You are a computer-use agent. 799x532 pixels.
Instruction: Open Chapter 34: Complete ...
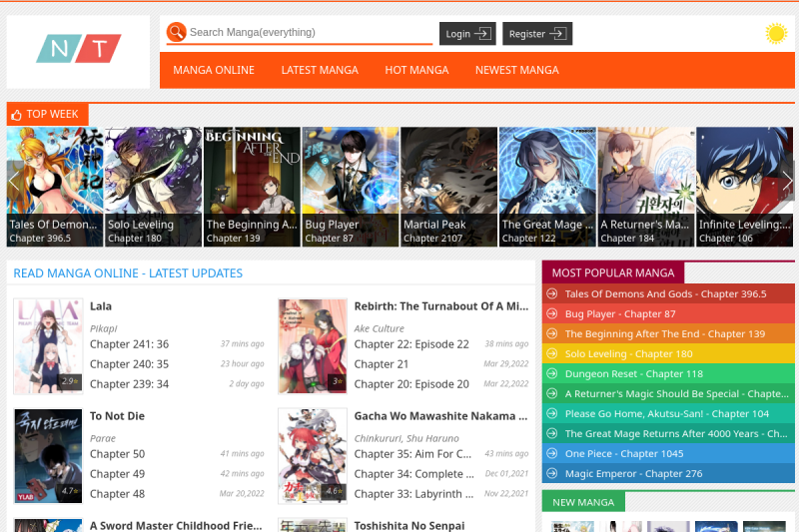413,474
